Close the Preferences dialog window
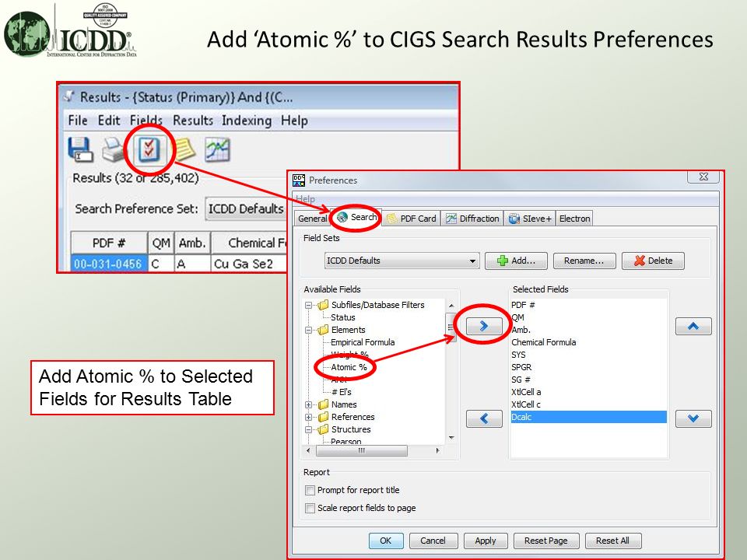The image size is (747, 560). click(x=703, y=177)
